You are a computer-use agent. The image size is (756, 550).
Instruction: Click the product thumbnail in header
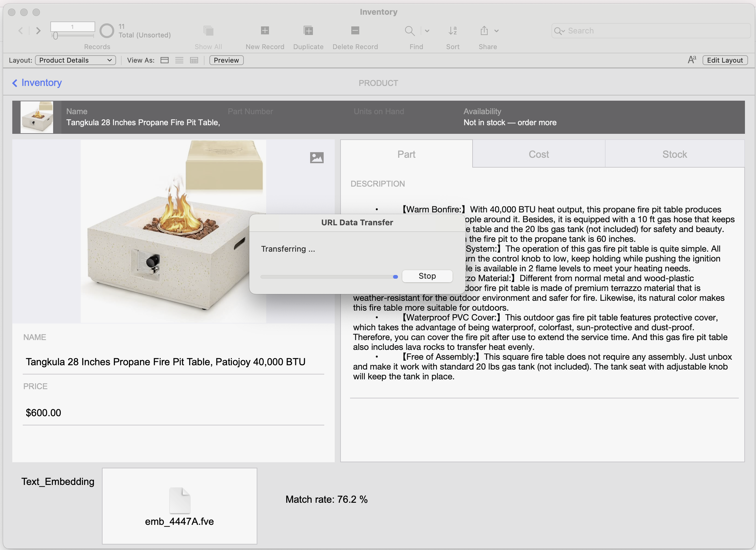click(x=37, y=117)
